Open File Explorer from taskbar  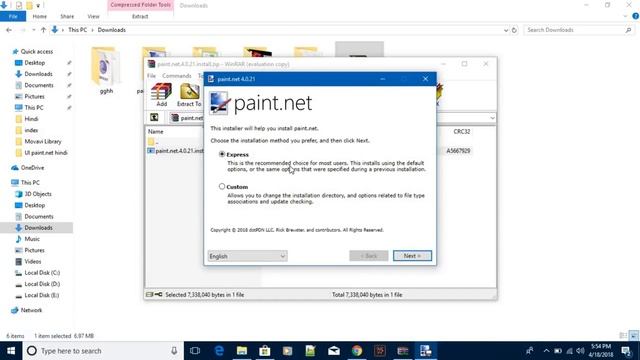pos(242,351)
